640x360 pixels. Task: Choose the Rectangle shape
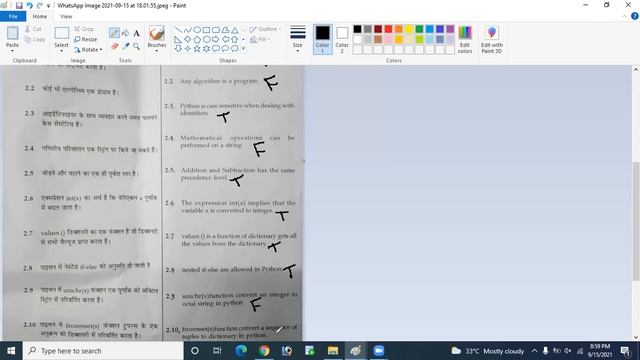pos(207,30)
